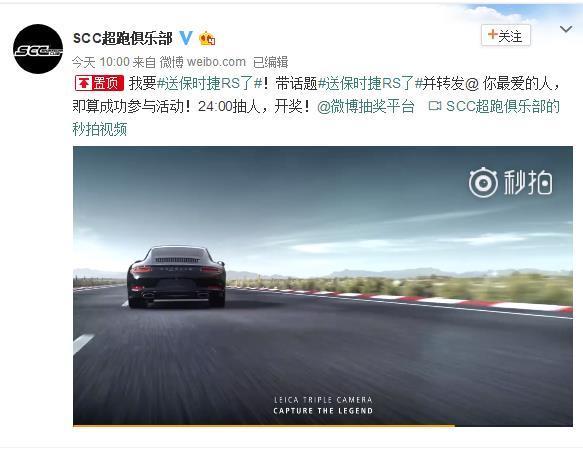Click the blue V verification badge
The width and height of the screenshot is (583, 451).
(x=186, y=38)
